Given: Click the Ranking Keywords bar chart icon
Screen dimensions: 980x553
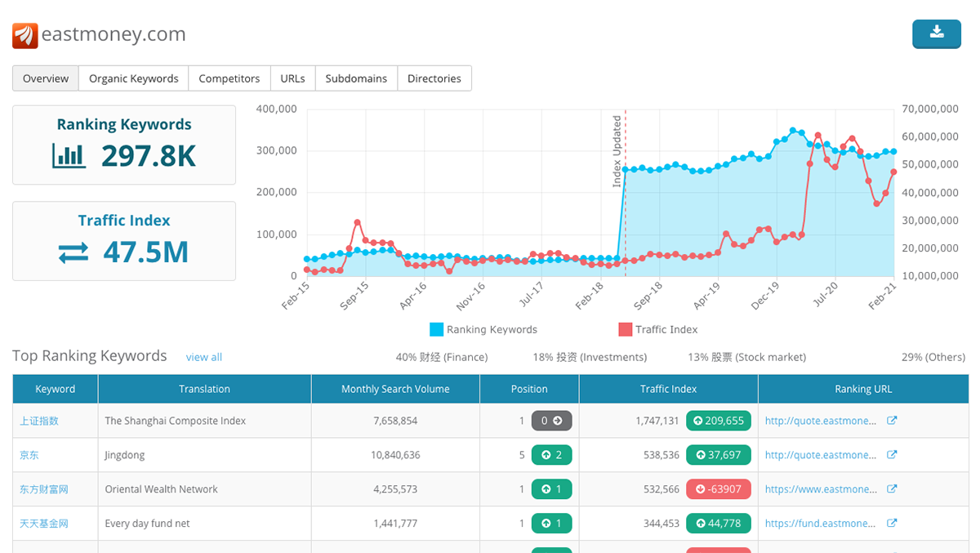Looking at the screenshot, I should coord(69,155).
